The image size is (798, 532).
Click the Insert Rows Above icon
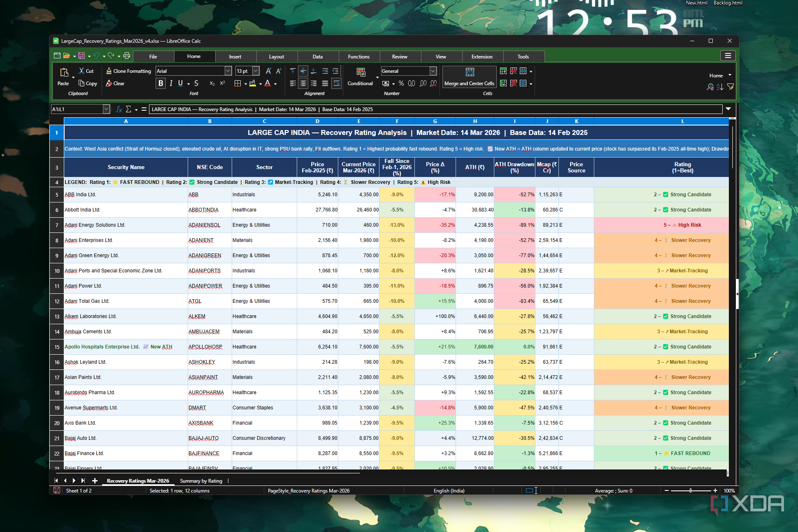tap(503, 71)
